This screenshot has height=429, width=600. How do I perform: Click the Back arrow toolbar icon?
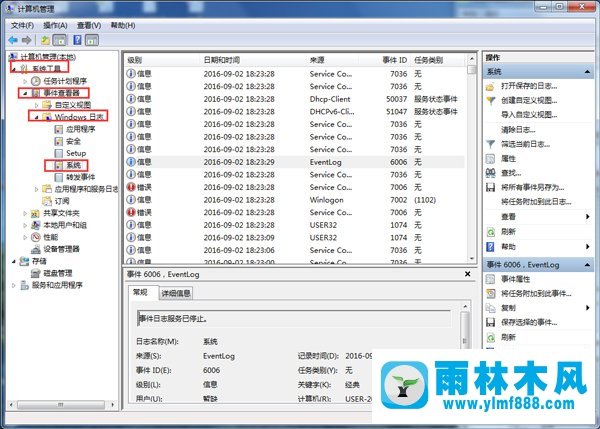13,40
